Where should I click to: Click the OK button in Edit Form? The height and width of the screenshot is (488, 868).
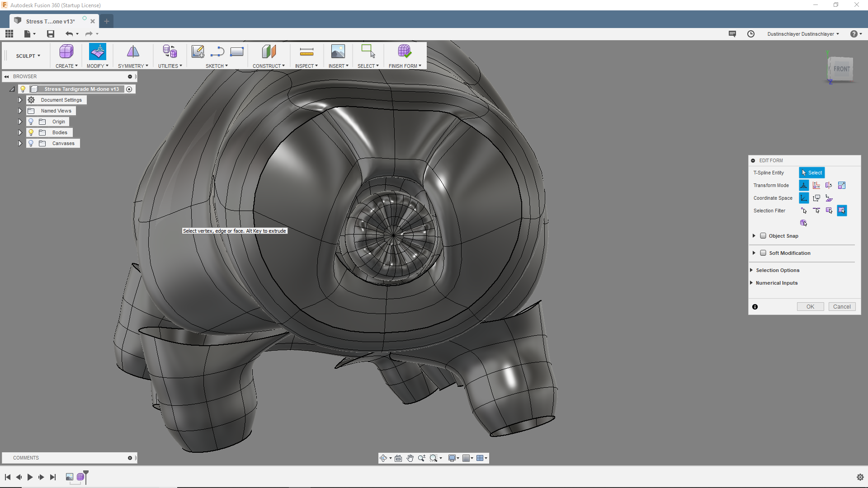[x=810, y=307]
